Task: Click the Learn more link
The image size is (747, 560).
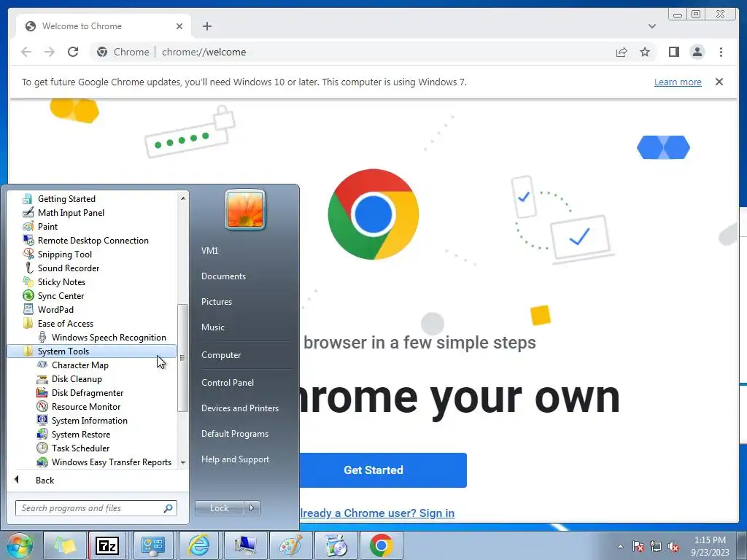Action: (678, 82)
